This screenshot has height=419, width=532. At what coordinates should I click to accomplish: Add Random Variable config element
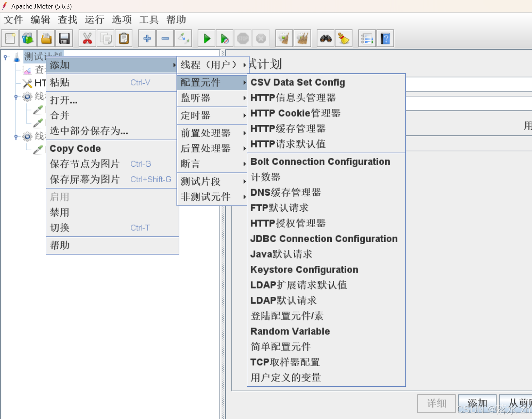326,331
